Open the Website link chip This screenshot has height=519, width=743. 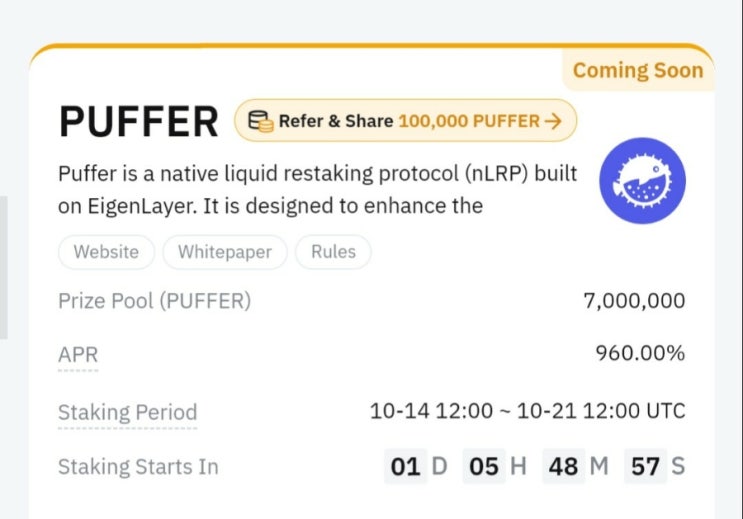[x=106, y=252]
